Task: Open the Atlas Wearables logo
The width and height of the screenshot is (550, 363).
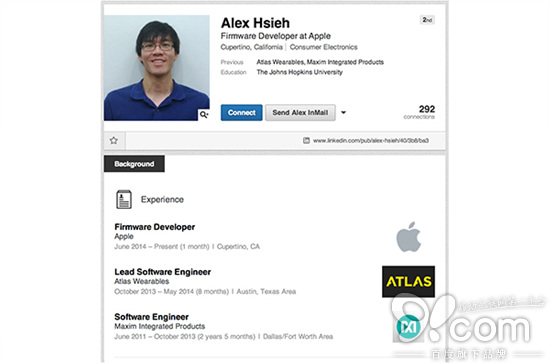Action: (x=408, y=281)
